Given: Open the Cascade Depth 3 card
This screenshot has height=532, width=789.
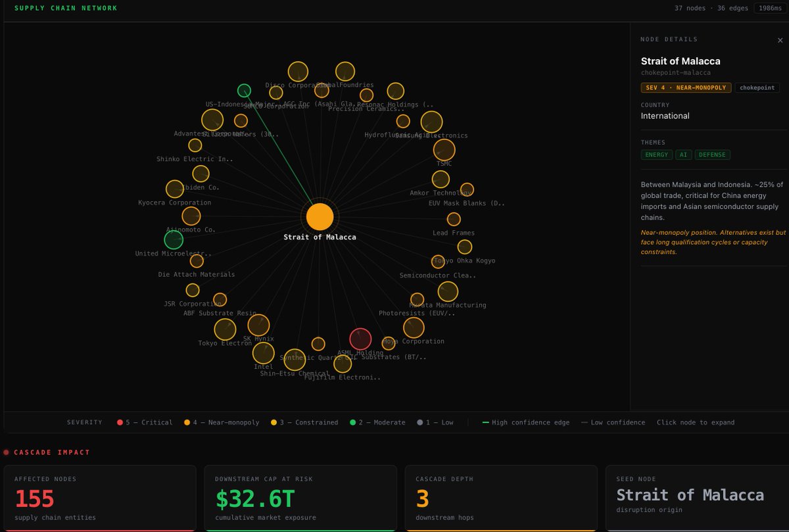Looking at the screenshot, I should point(501,498).
